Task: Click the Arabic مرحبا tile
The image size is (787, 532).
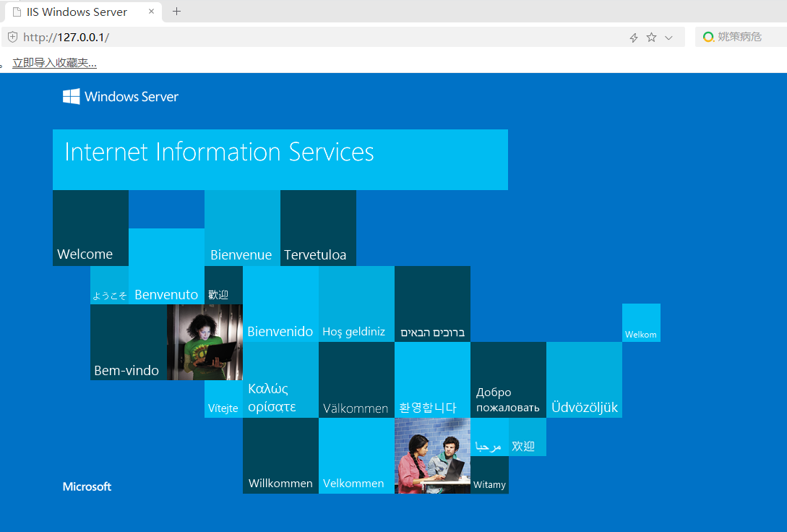Action: pos(489,437)
